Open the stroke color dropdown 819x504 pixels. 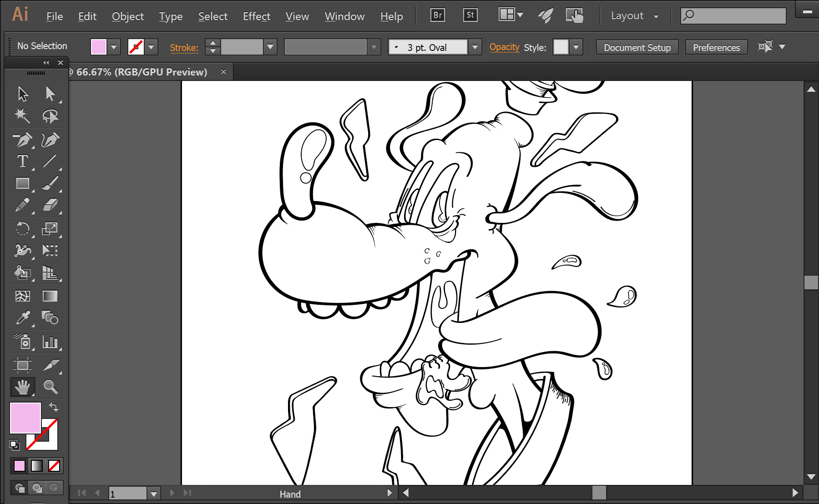(151, 47)
